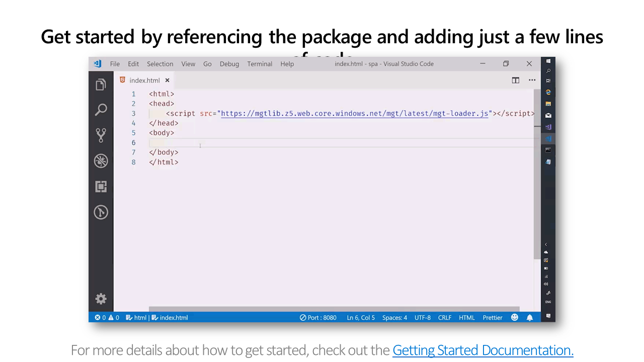Open the More Actions ellipsis in editor
Screen dimensions: 644x362
(532, 80)
